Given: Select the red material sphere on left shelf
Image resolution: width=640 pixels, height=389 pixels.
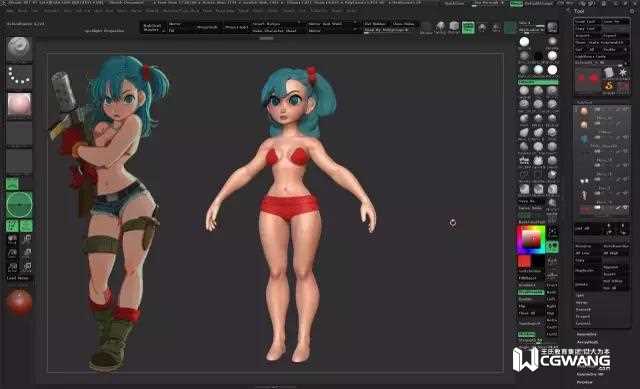Looking at the screenshot, I should coord(19,302).
